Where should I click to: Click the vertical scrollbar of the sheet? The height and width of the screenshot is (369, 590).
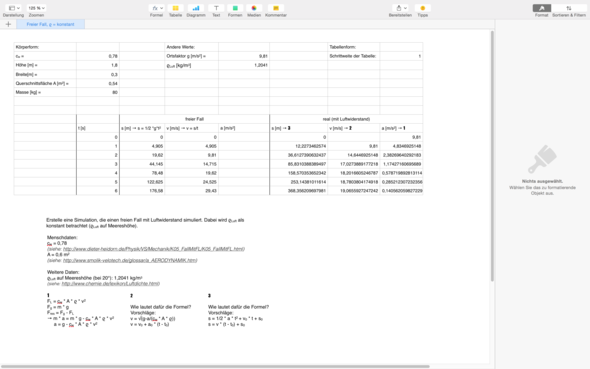click(x=492, y=156)
